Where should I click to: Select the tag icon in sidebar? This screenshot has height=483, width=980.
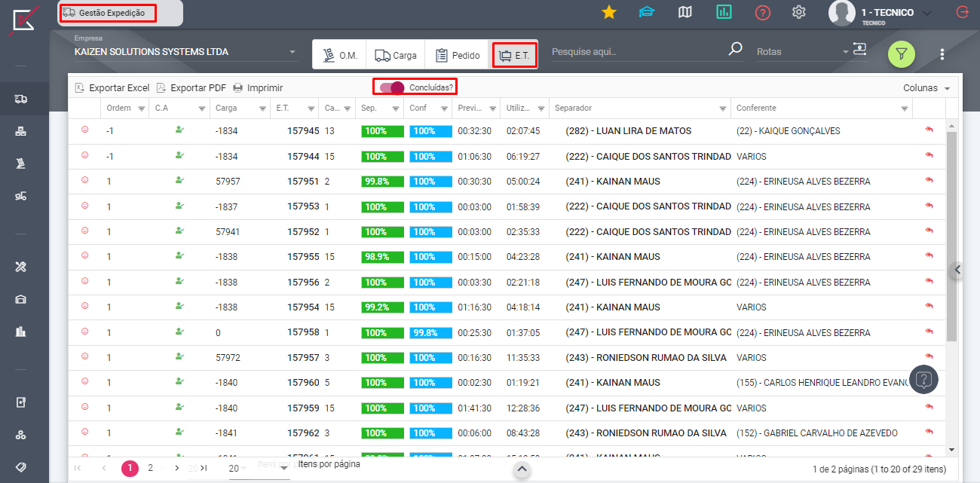point(21,467)
